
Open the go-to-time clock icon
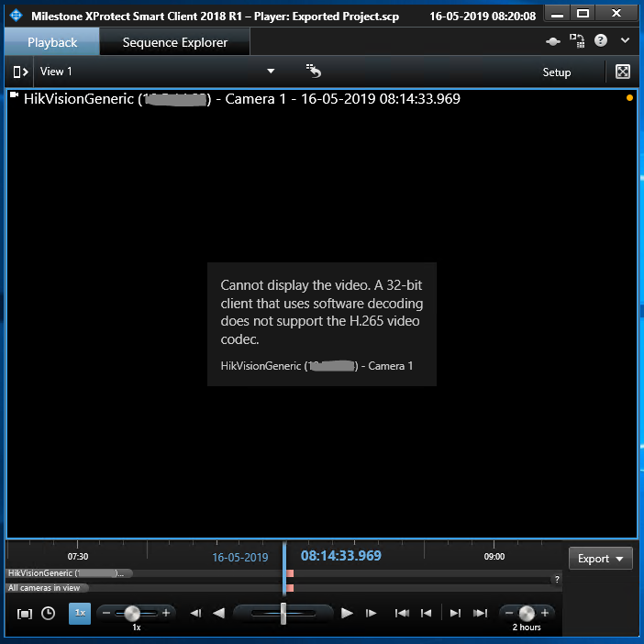48,613
